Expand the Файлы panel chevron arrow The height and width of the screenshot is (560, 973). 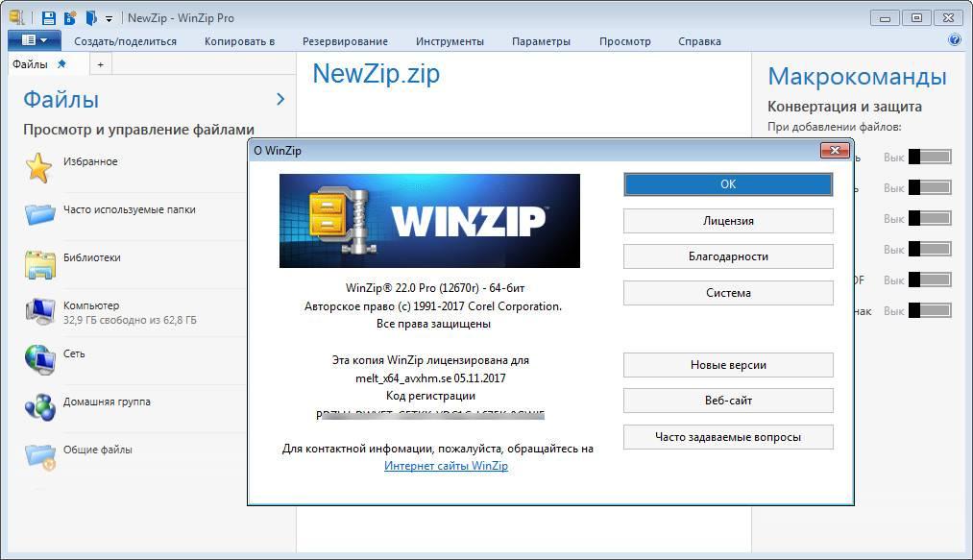(x=280, y=99)
